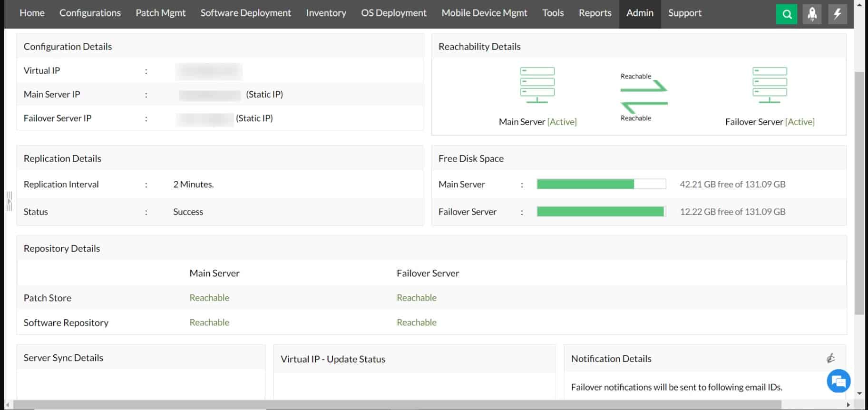Open the Configurations menu
This screenshot has height=410, width=868.
click(90, 13)
